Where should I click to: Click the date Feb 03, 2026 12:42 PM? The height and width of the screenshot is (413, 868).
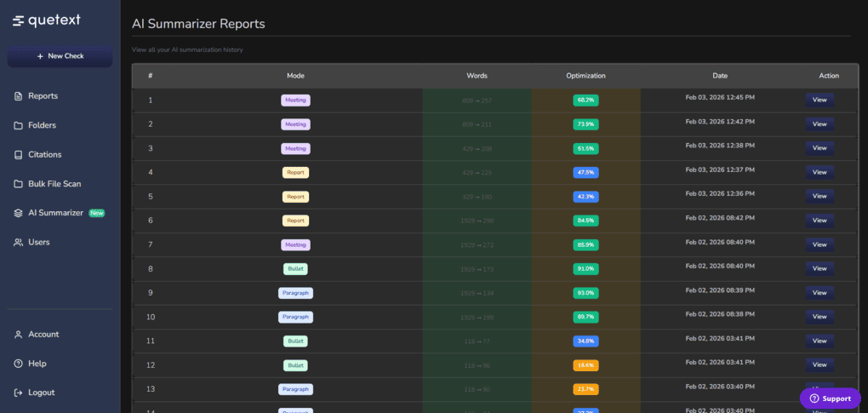coord(720,121)
